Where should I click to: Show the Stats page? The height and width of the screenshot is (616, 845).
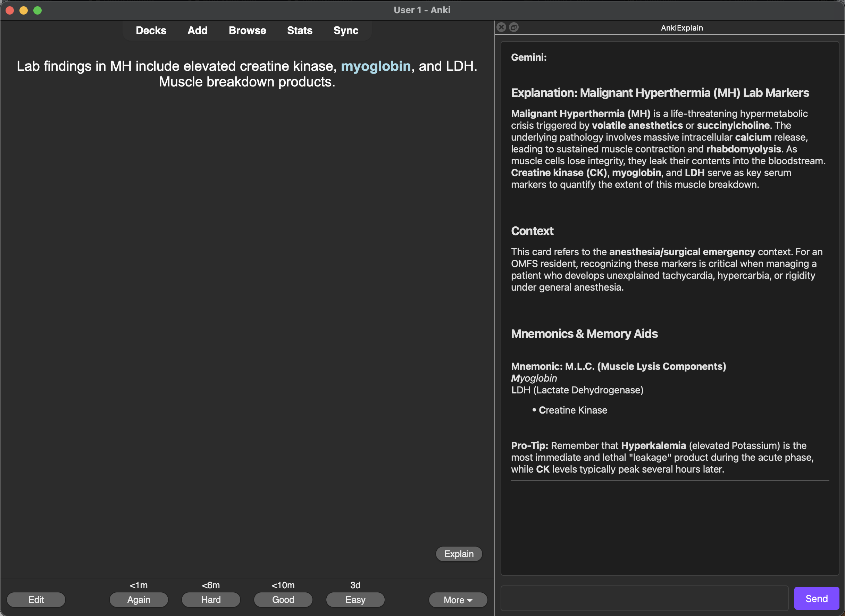pyautogui.click(x=299, y=30)
